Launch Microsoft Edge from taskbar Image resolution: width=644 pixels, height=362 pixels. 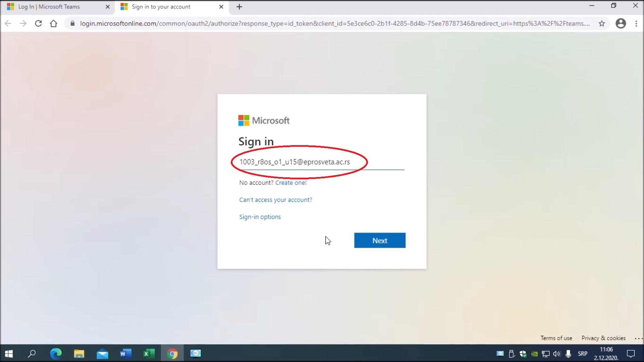coord(56,354)
